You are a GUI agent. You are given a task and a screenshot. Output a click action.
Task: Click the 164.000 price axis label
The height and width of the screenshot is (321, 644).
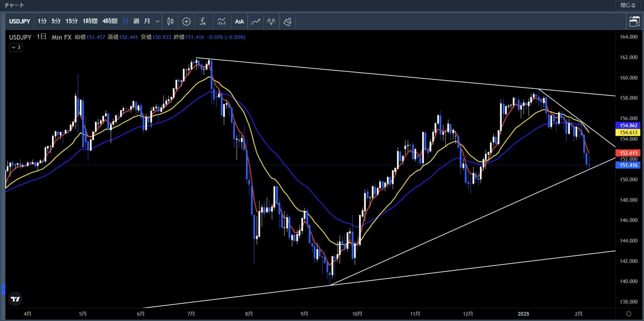[x=629, y=37]
